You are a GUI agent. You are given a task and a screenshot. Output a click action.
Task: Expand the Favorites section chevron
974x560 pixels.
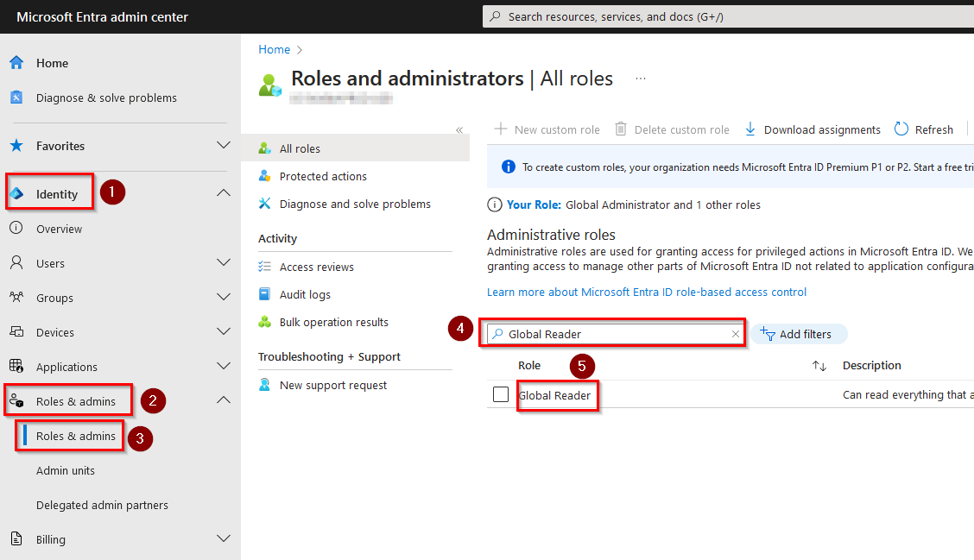(x=224, y=145)
